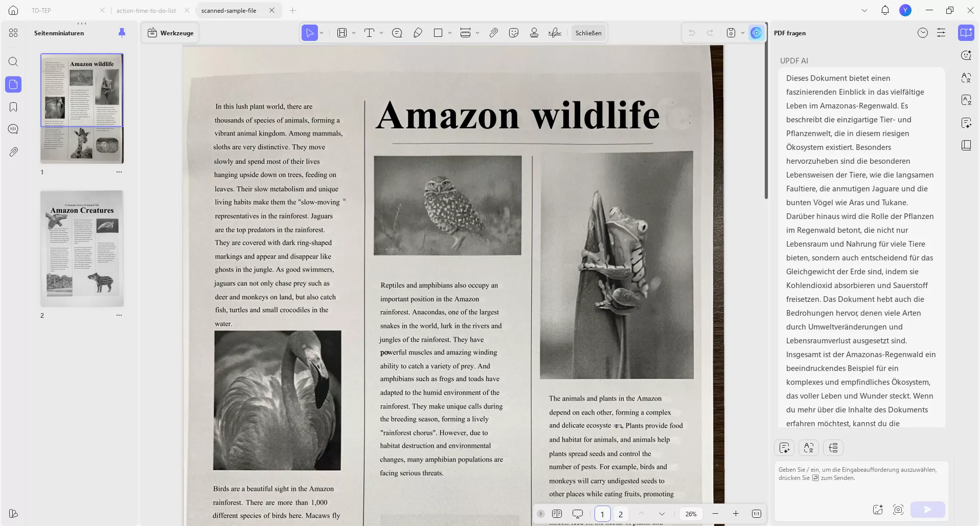Open the sticker tool
Screen dimensions: 980x526
pos(514,33)
